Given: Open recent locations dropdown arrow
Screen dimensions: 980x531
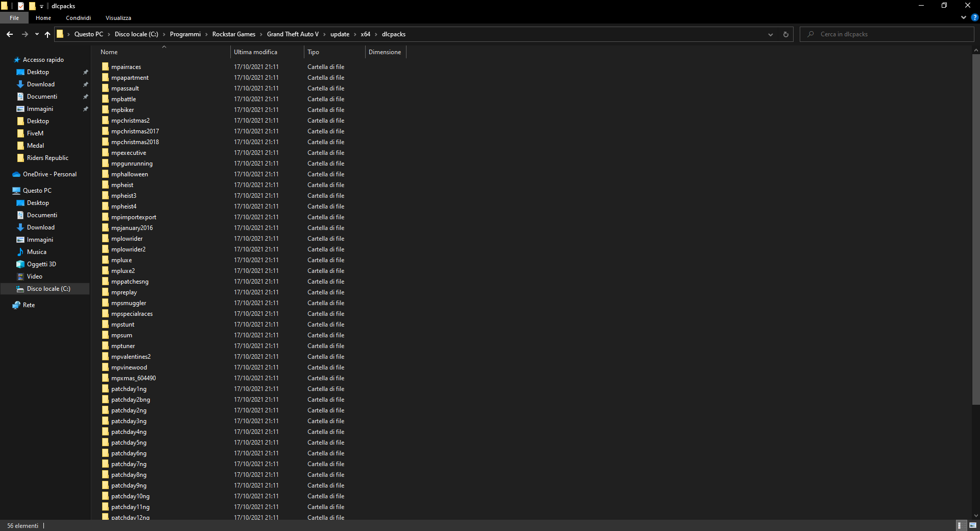Looking at the screenshot, I should pyautogui.click(x=37, y=34).
